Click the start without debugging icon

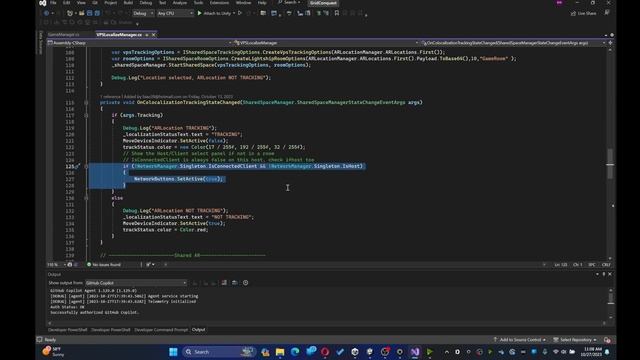tap(240, 13)
